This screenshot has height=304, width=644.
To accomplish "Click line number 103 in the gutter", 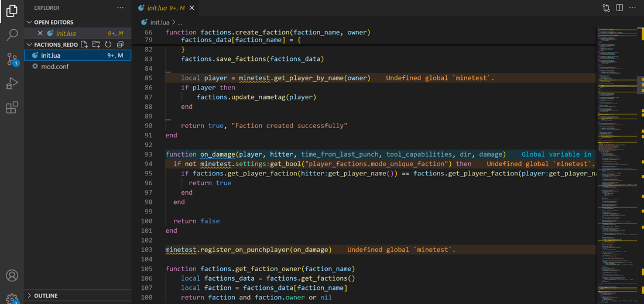I will coord(146,250).
